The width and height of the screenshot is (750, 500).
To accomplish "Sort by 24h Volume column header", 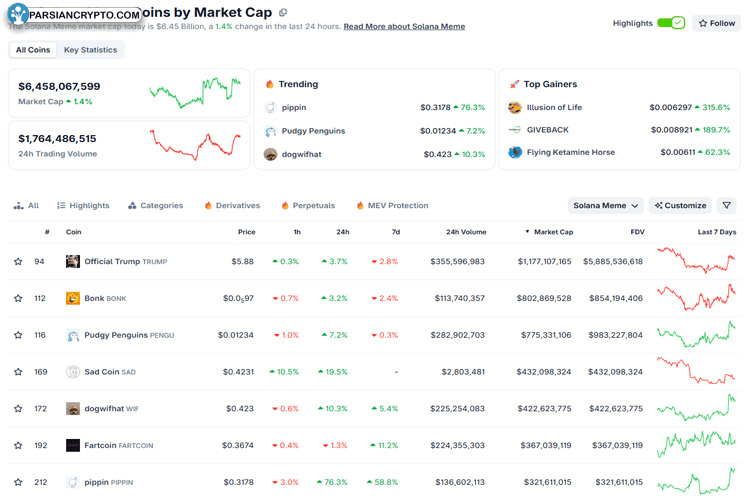I will point(466,232).
